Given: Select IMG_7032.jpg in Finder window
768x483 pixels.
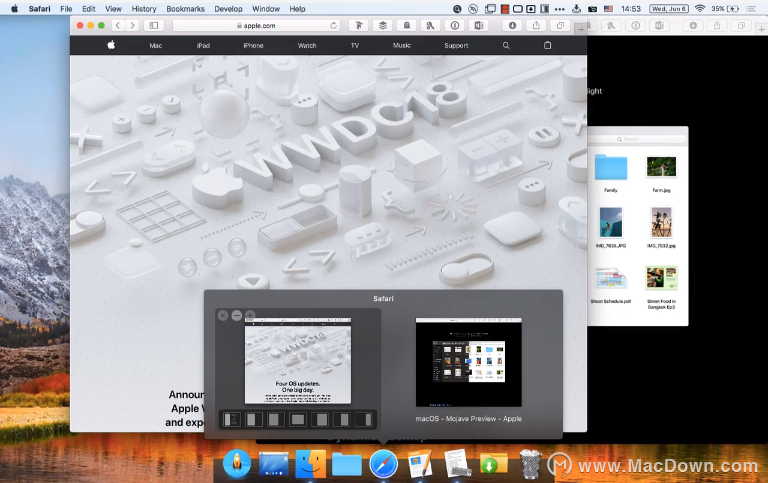Looking at the screenshot, I should click(661, 227).
